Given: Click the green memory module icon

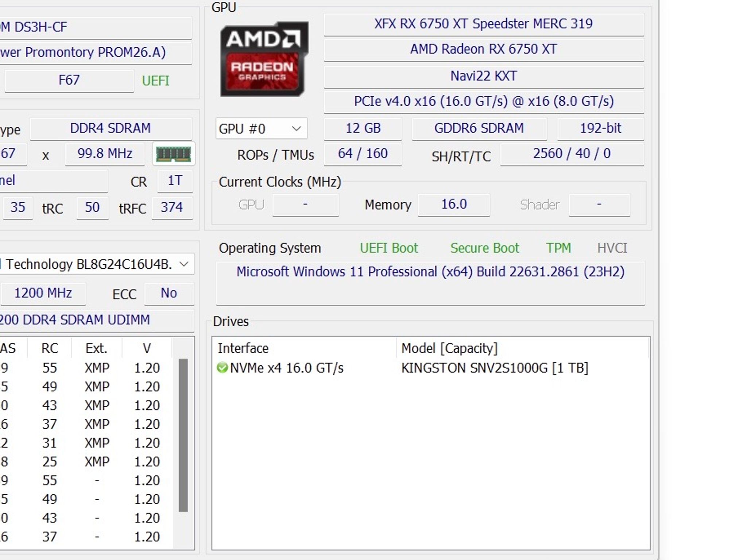Looking at the screenshot, I should (x=174, y=154).
